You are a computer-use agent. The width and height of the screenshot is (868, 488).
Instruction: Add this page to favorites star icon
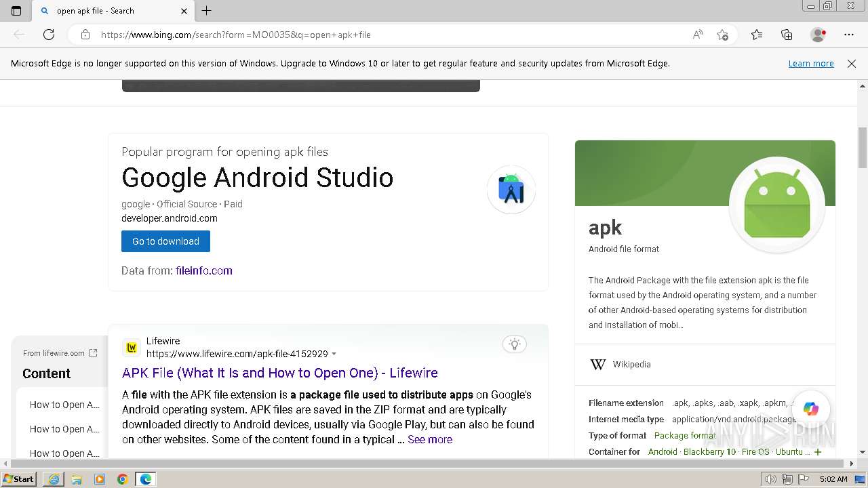coord(722,35)
